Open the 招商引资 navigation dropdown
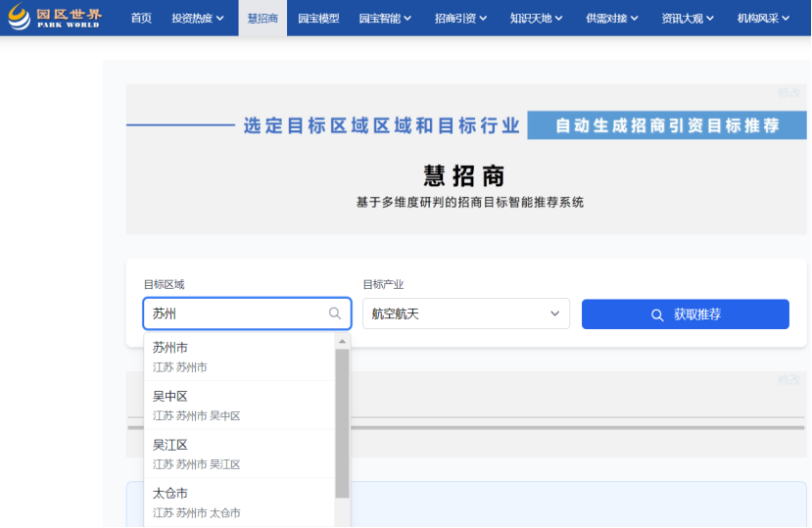812x528 pixels. (461, 18)
